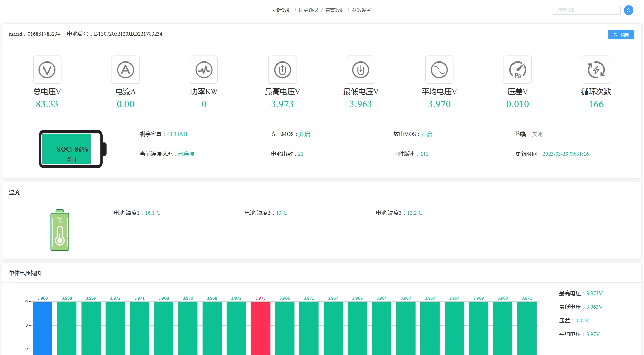
Task: Click the cycle count icon
Action: (x=596, y=70)
